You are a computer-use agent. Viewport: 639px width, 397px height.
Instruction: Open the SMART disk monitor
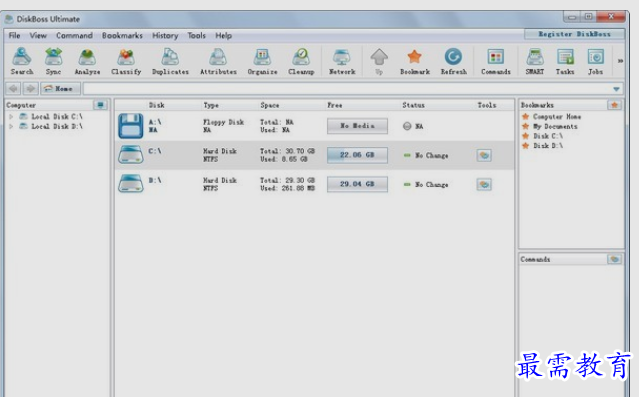pos(535,61)
